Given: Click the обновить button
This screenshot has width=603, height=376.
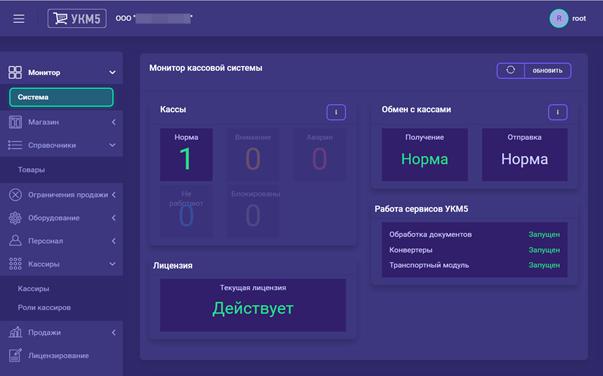Looking at the screenshot, I should tap(547, 71).
